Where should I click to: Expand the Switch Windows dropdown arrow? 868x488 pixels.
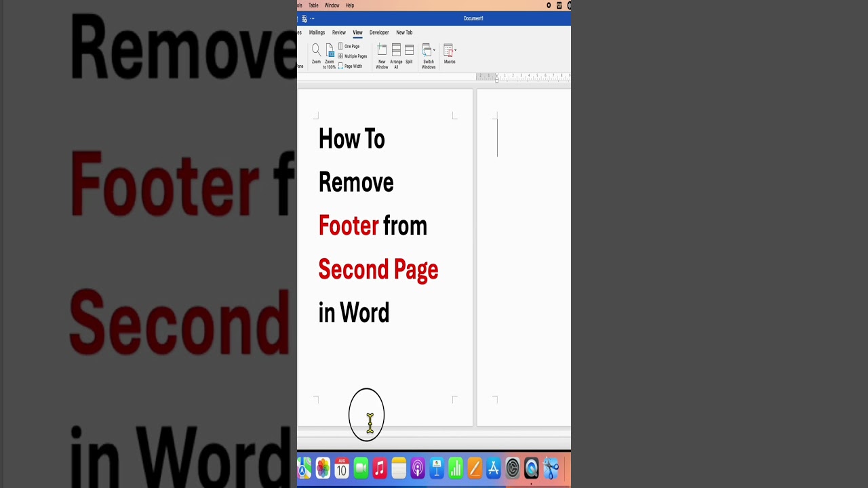[x=434, y=50]
